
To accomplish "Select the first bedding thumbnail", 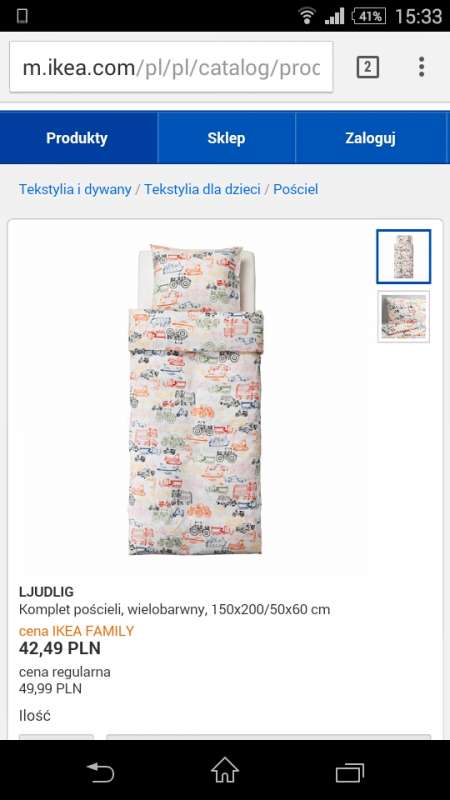I will [x=404, y=257].
